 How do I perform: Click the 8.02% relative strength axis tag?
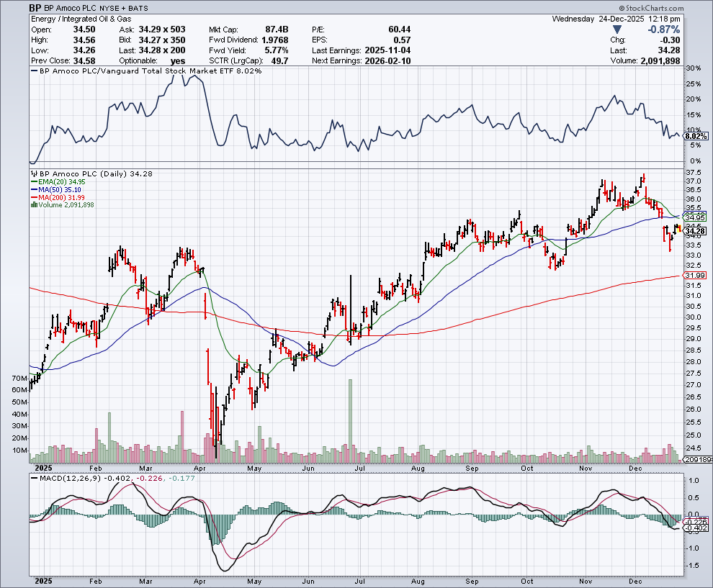coord(695,136)
